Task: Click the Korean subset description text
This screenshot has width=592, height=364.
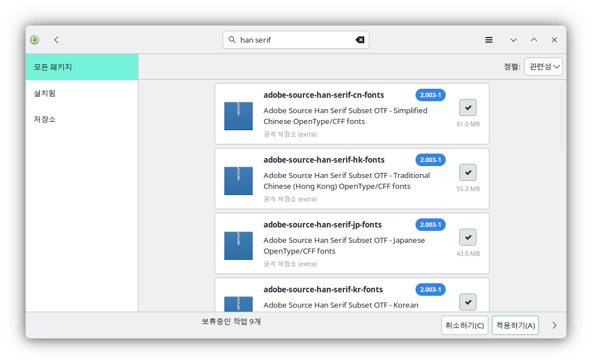Action: point(341,305)
